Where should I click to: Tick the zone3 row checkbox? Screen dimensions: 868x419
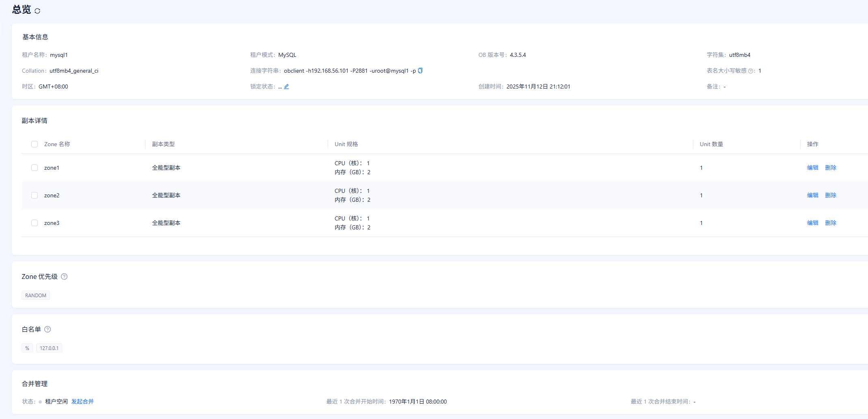point(35,223)
